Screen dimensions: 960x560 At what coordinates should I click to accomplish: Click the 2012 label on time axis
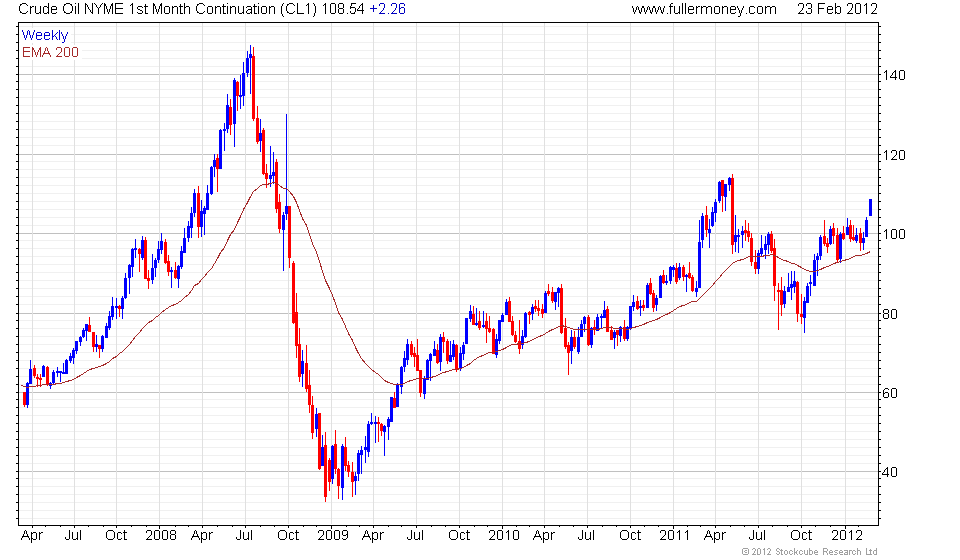coord(846,535)
